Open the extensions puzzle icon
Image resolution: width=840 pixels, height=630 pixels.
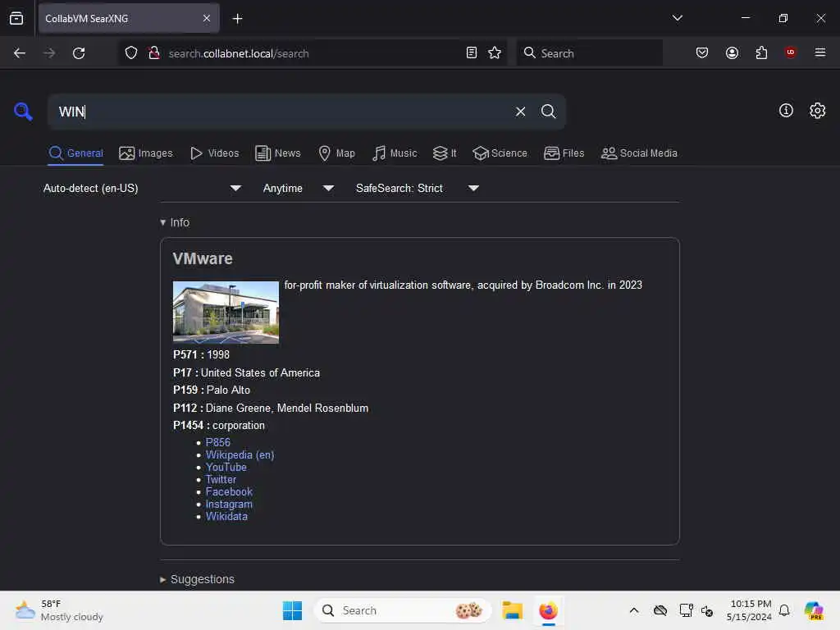(x=761, y=52)
